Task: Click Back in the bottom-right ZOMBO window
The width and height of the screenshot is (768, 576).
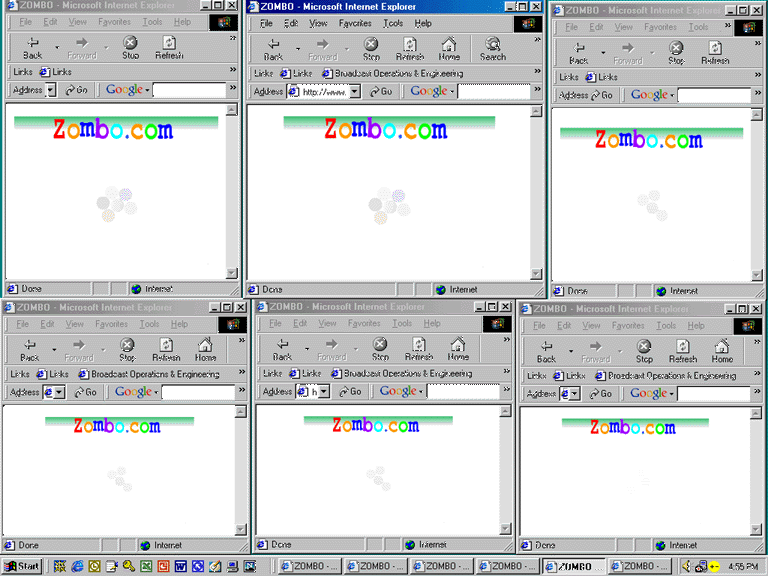Action: click(x=546, y=352)
